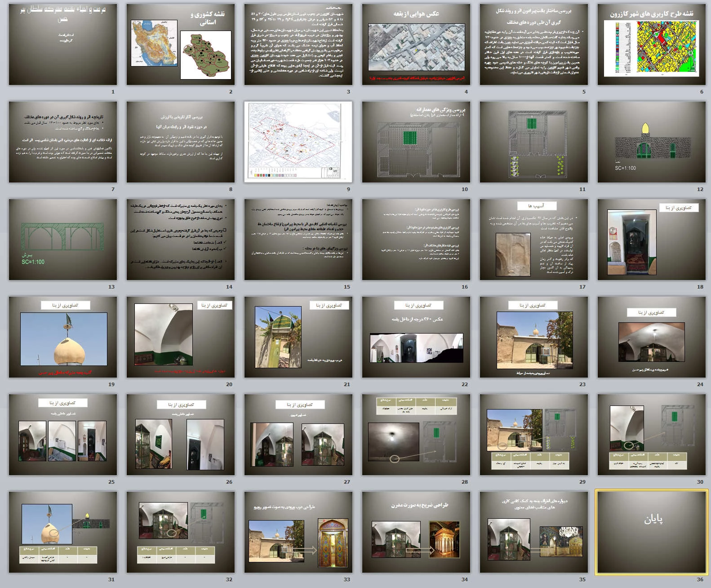Select slide 35 with the tile-work wall proposal
711x588 pixels.
[534, 532]
